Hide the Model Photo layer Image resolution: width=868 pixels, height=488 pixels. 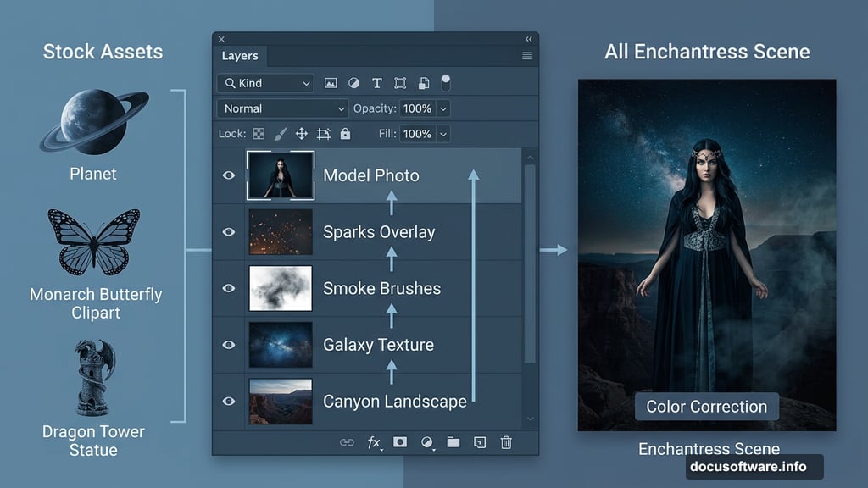click(228, 175)
